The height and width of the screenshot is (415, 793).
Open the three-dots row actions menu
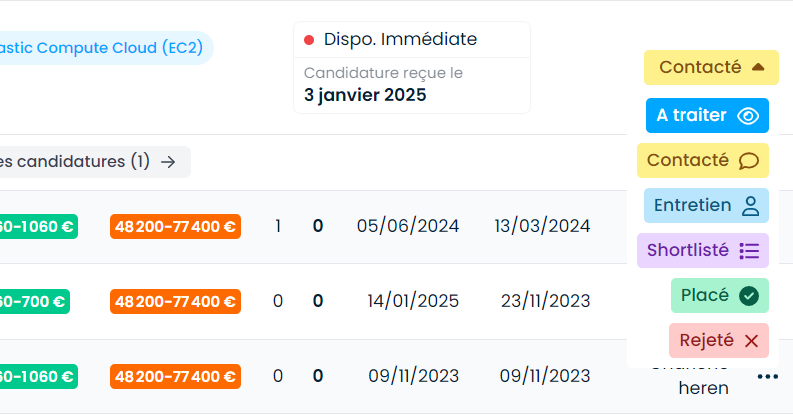tap(768, 377)
